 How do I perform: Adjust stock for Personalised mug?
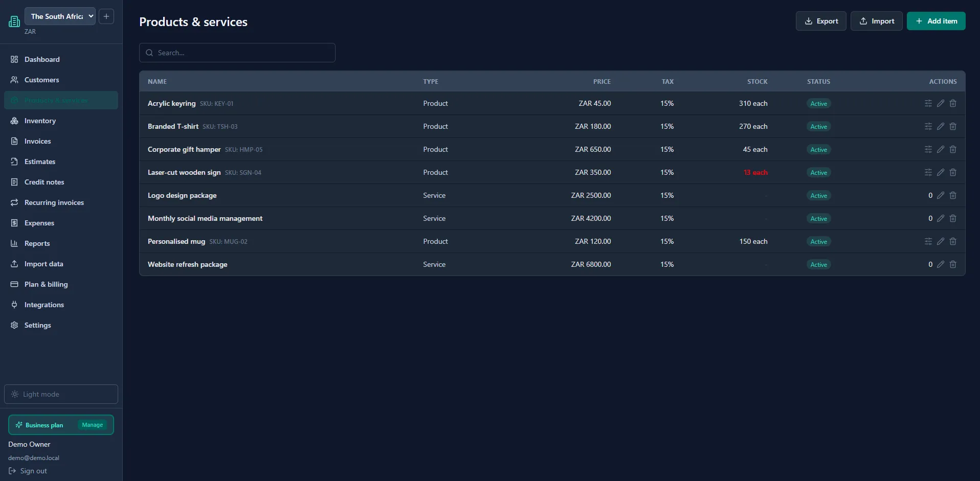tap(928, 241)
